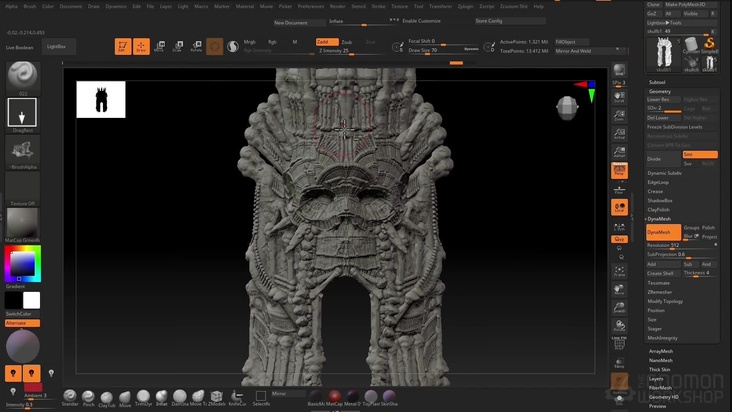This screenshot has width=732, height=412.
Task: Click the BPR render sphere icon
Action: tap(619, 70)
